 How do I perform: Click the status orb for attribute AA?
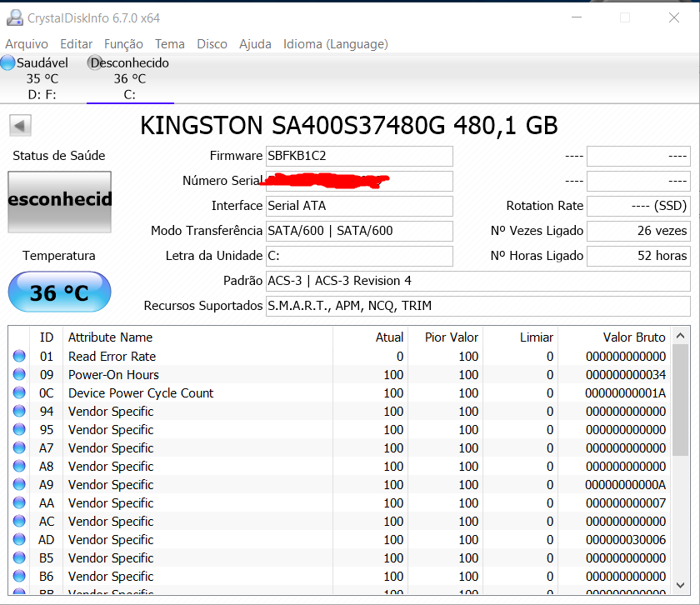pyautogui.click(x=19, y=502)
